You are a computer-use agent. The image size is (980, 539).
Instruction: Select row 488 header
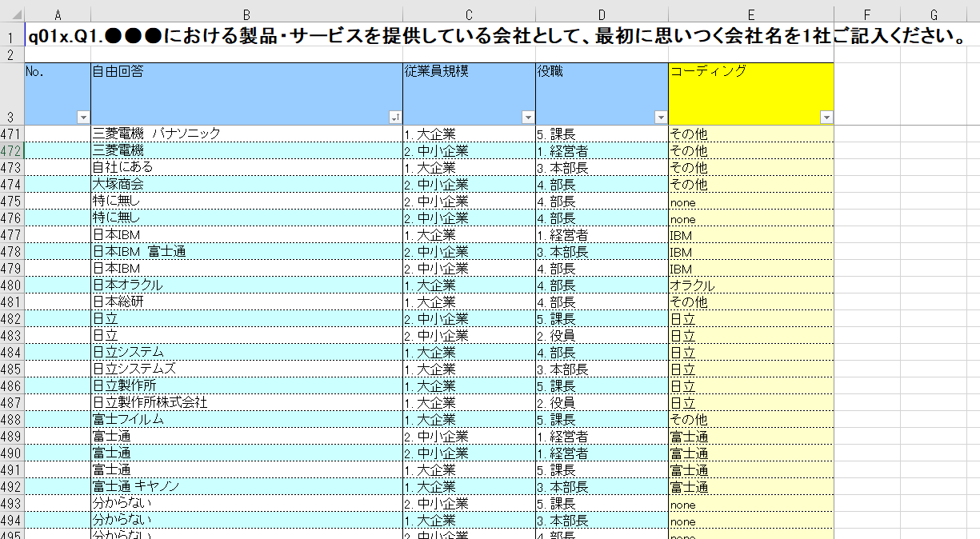12,419
